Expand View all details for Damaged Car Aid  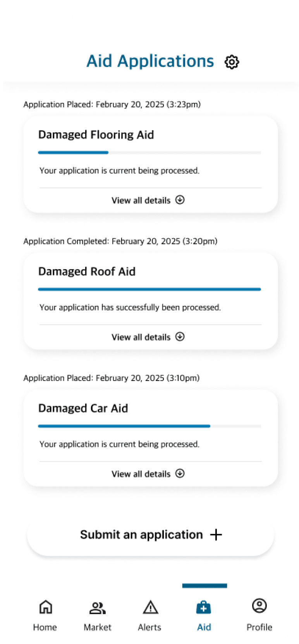[x=148, y=474]
